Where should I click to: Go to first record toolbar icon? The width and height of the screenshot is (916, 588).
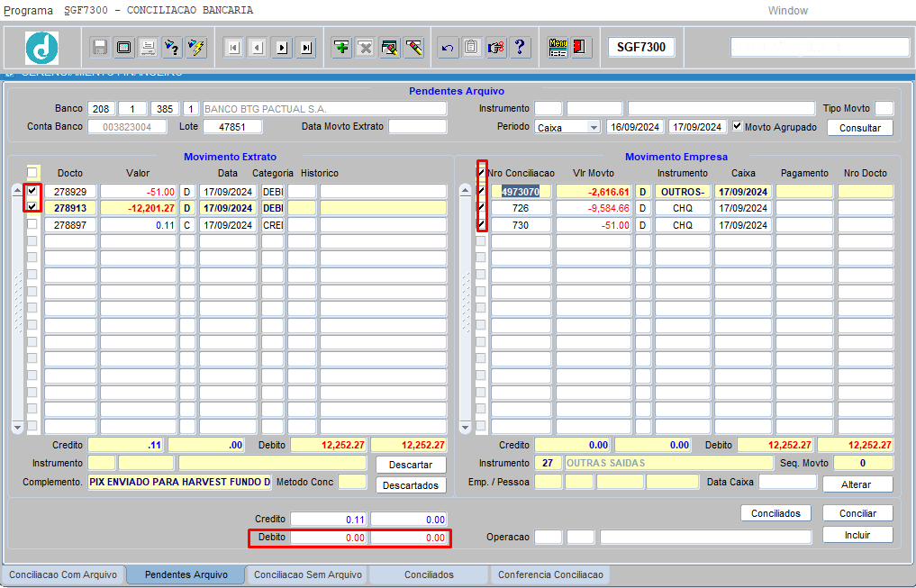click(x=233, y=48)
